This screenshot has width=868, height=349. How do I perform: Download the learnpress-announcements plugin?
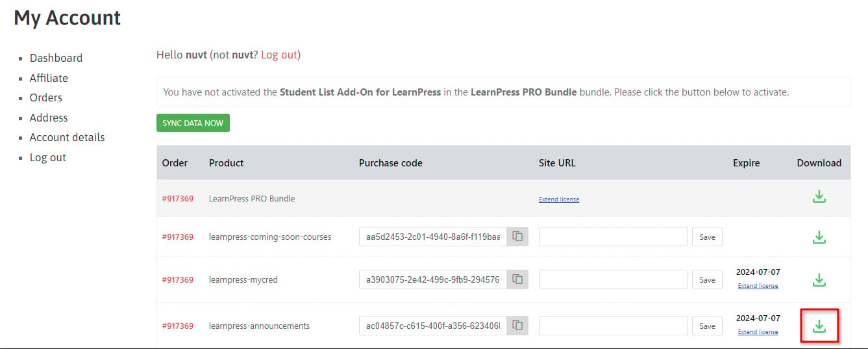819,326
